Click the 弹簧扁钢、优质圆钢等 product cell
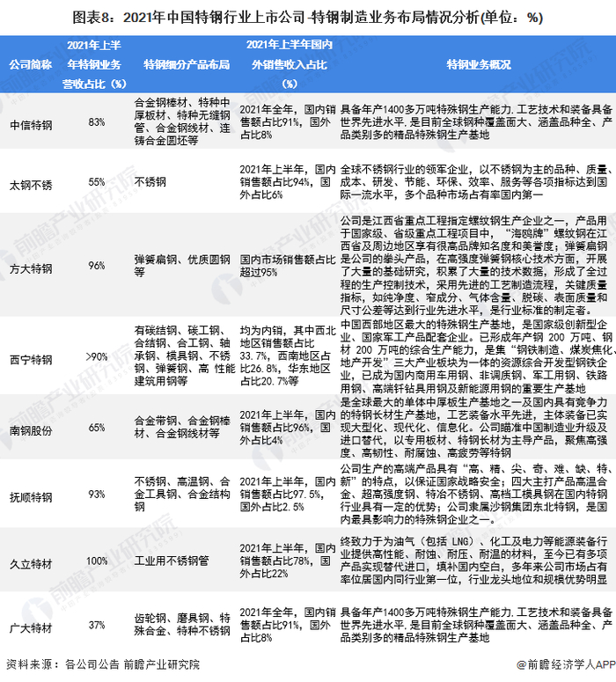616x682 pixels. (182, 266)
